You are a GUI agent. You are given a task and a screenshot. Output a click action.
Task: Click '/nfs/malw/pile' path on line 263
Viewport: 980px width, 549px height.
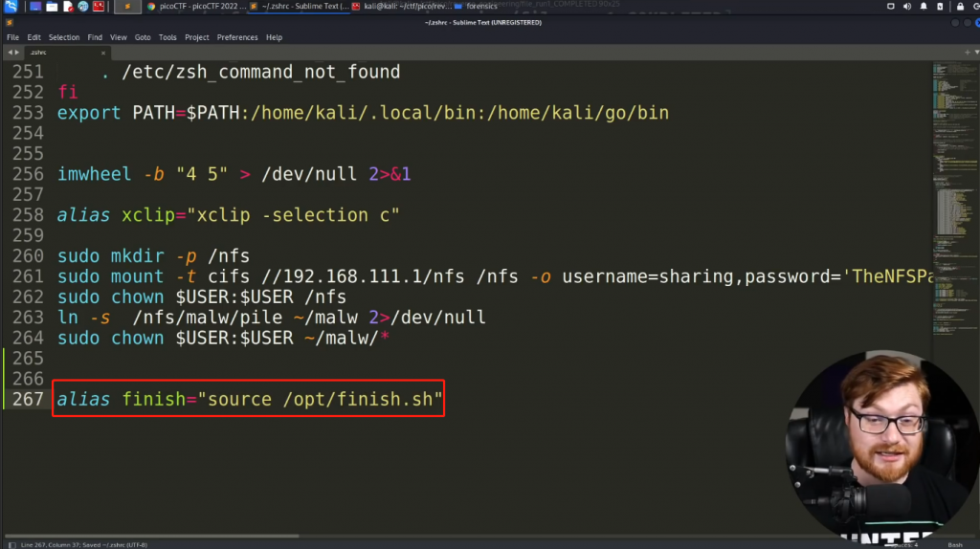coord(208,318)
